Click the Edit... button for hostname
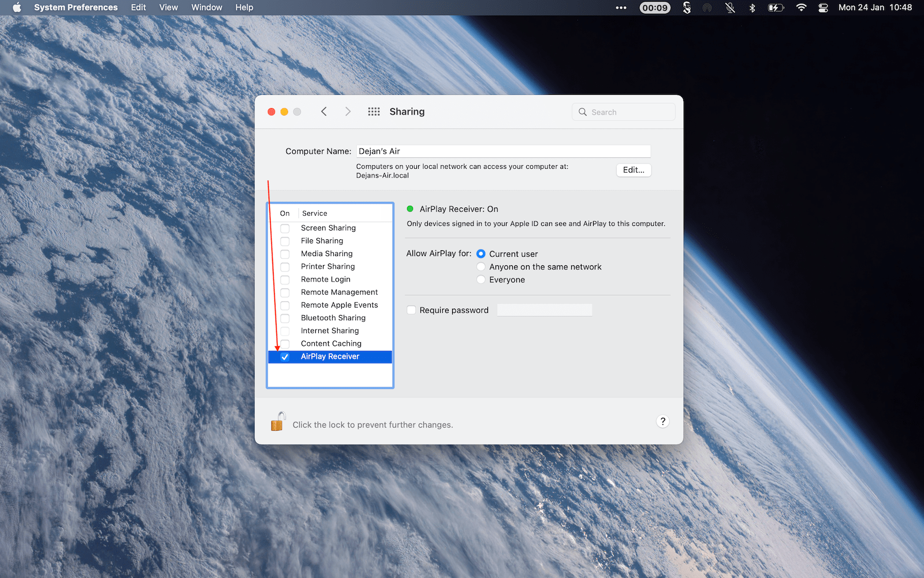 [634, 170]
